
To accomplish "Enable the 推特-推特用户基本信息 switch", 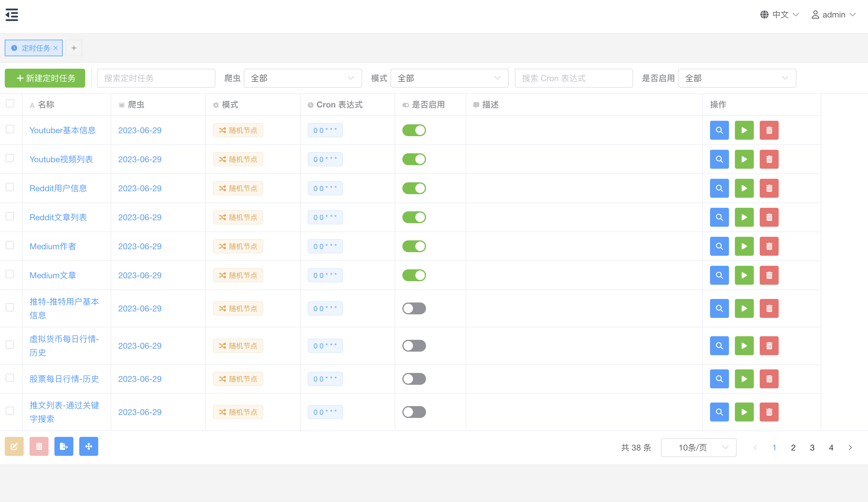I will pos(414,308).
